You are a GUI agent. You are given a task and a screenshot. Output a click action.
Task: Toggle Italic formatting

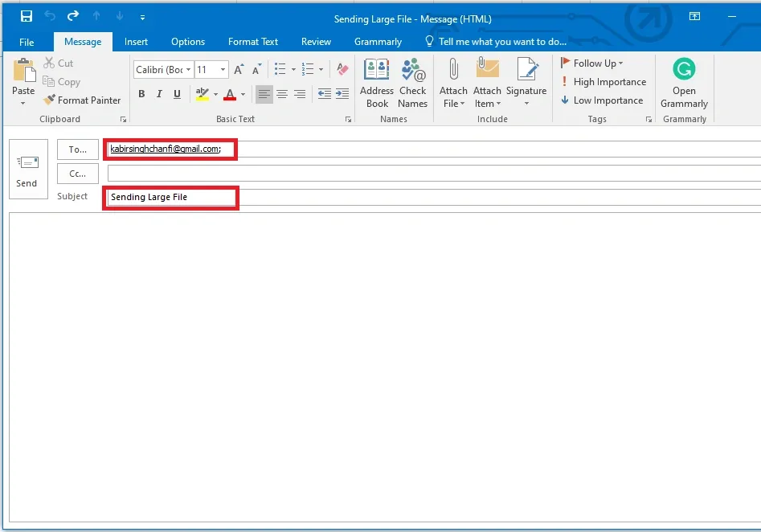159,94
